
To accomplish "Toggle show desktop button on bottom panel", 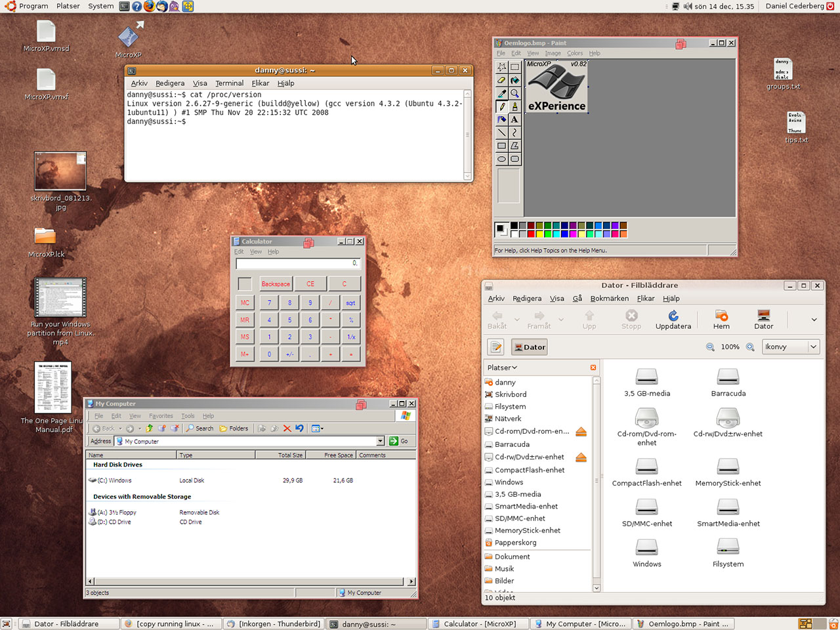I will [x=6, y=624].
